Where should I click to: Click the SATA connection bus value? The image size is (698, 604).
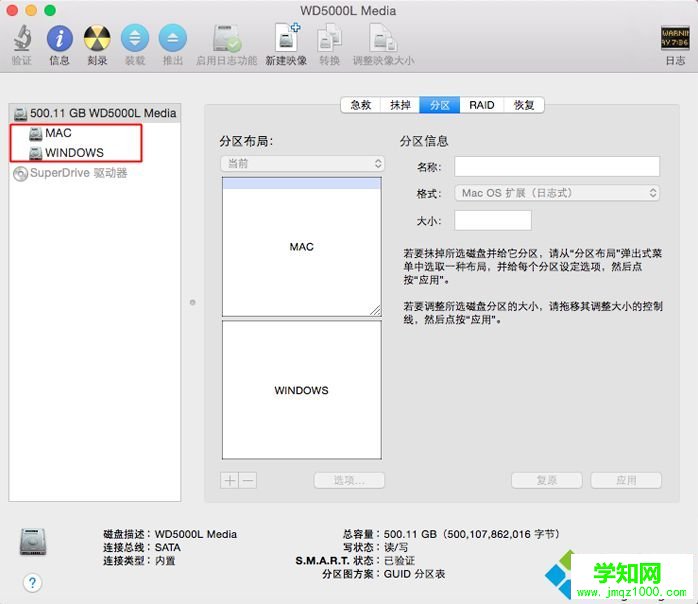[167, 547]
